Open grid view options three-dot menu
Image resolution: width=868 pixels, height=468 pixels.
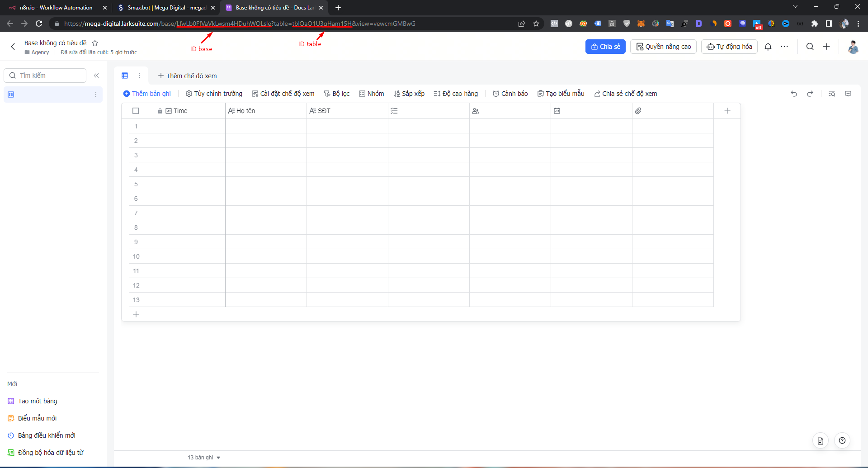(x=140, y=76)
